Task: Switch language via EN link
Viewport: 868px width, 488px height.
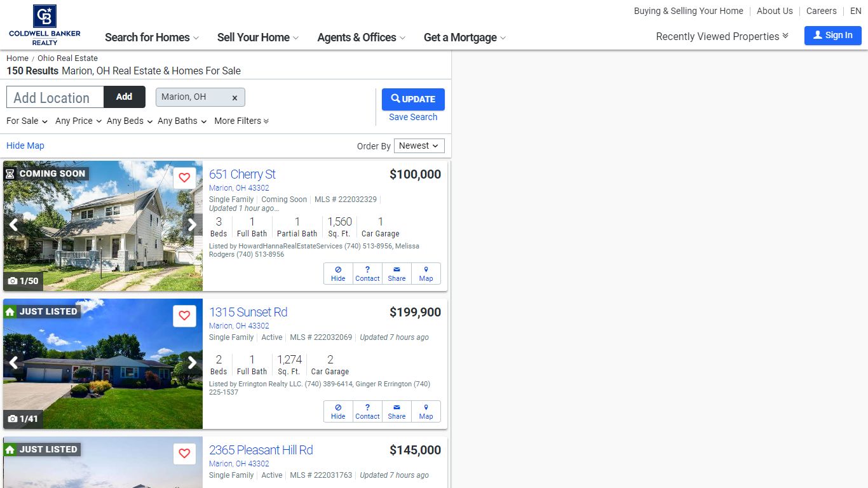Action: coord(855,11)
